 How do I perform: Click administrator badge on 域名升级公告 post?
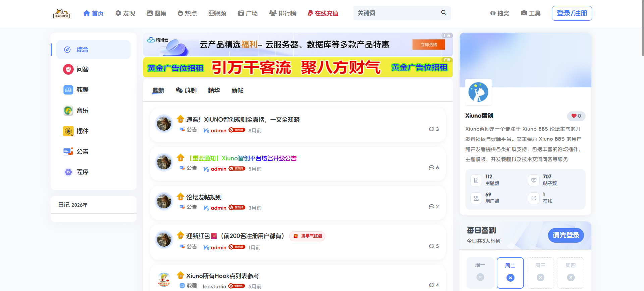[x=237, y=169]
